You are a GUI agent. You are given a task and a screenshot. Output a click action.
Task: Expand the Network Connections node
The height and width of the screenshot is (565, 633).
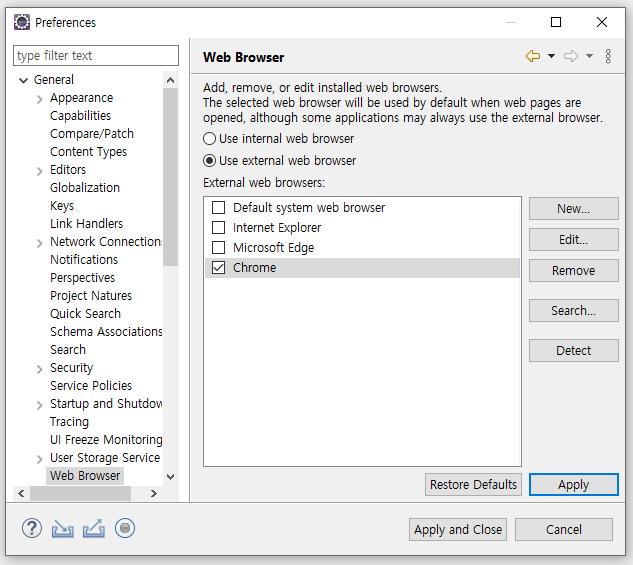click(x=39, y=243)
